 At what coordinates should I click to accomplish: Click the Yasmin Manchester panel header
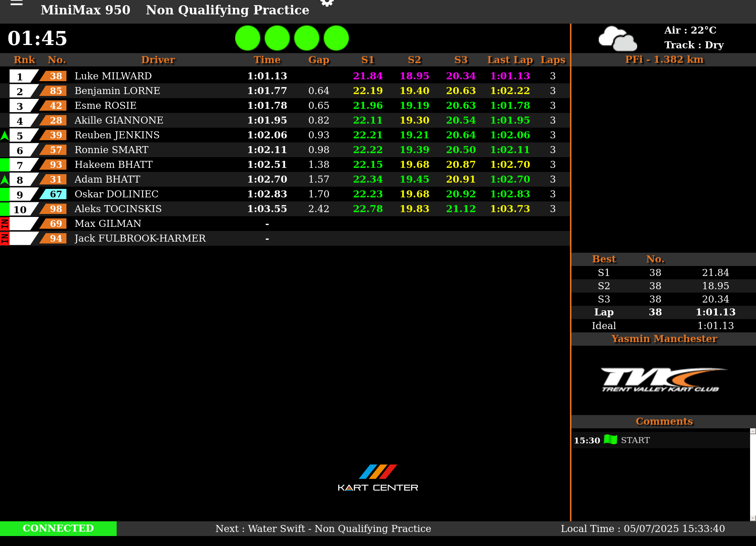point(664,339)
